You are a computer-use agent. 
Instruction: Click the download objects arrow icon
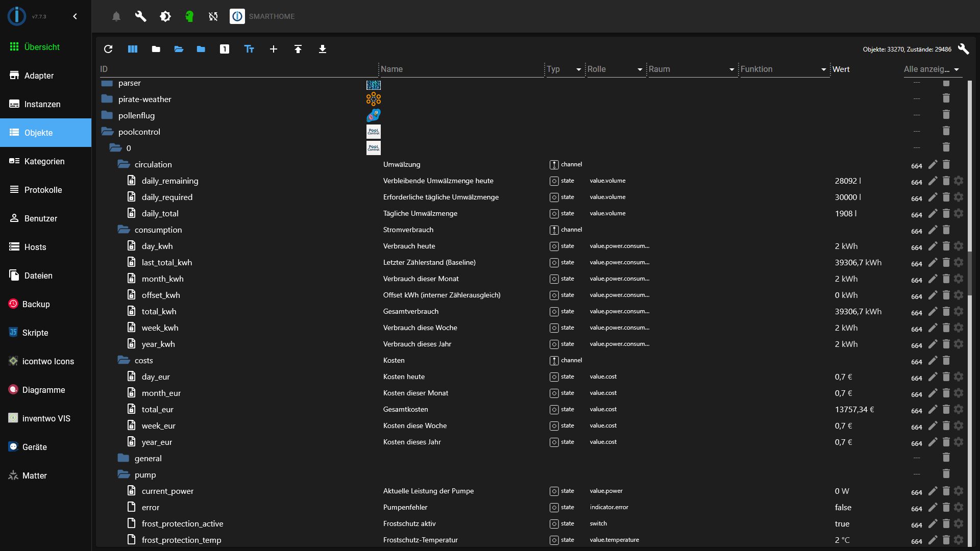[x=323, y=49]
